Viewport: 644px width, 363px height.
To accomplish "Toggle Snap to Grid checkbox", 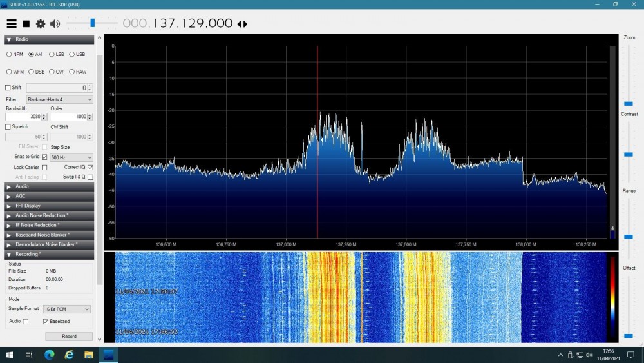I will (x=44, y=157).
